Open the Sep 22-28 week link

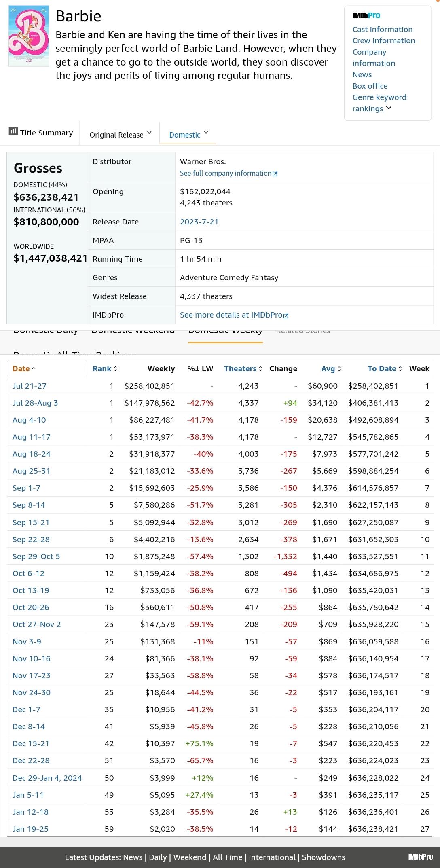(31, 539)
